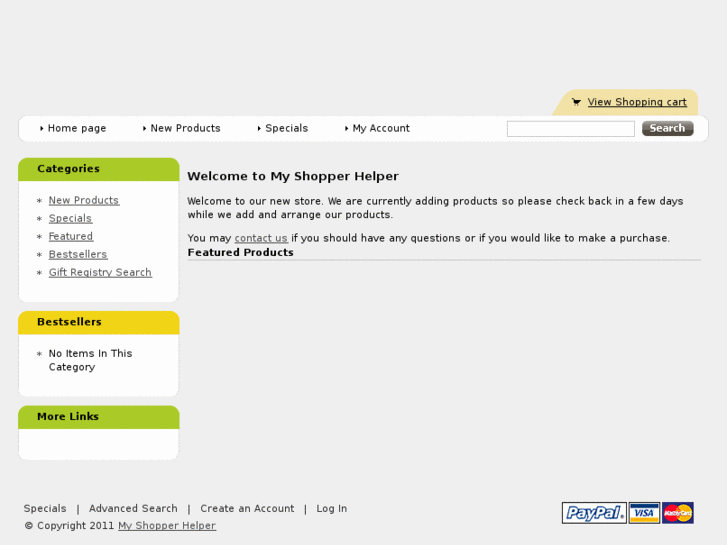Click the MasterCard logo
Screen dimensions: 727x545
coord(678,513)
